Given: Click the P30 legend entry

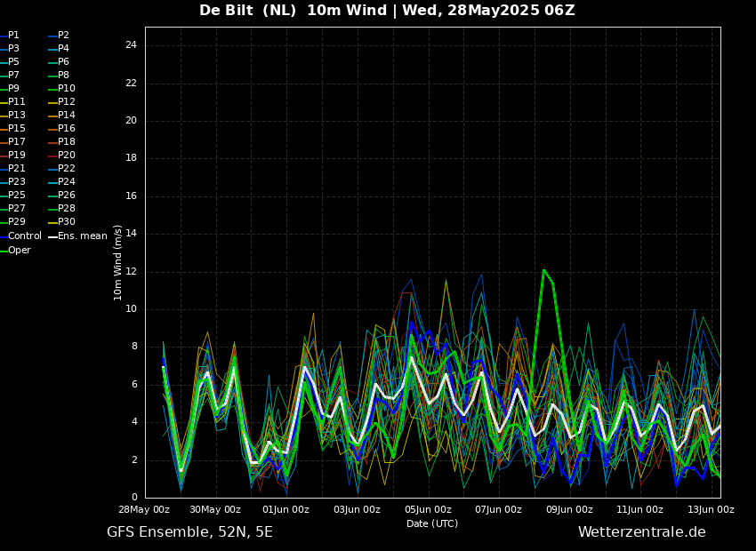Looking at the screenshot, I should click(x=66, y=222).
